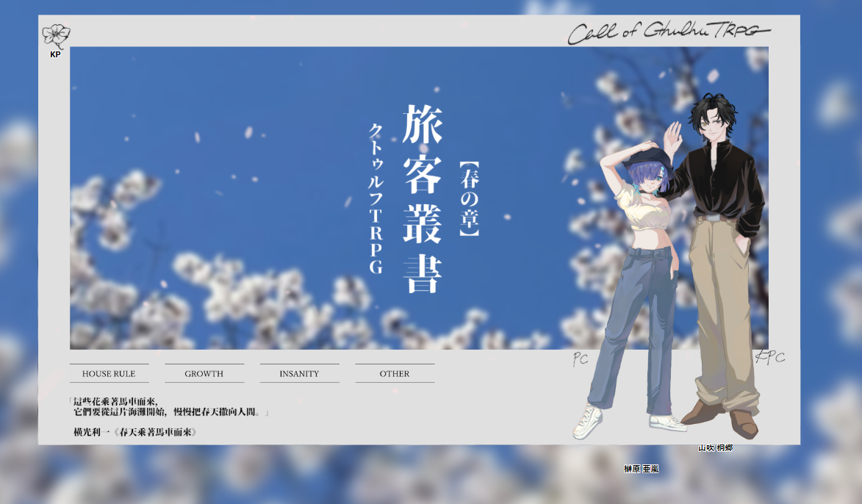Click the 山吹 桐郷 name label
This screenshot has width=862, height=504.
(x=715, y=447)
